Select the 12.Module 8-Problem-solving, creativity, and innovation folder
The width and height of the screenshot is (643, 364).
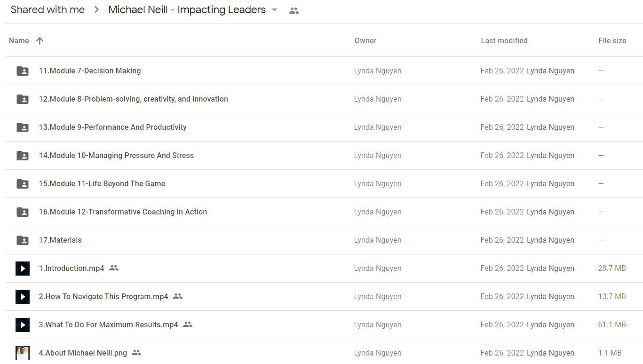click(x=324, y=99)
